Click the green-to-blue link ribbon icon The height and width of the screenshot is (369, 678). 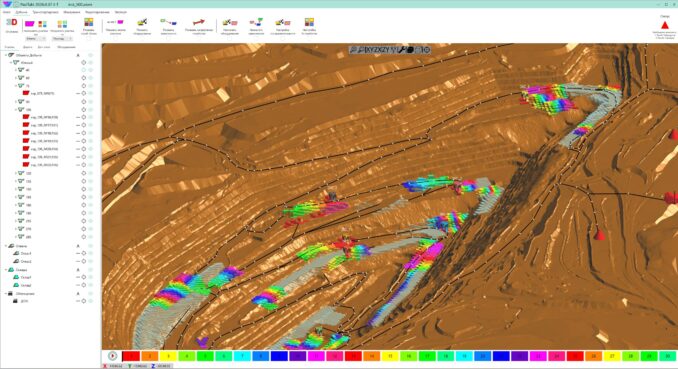coord(168,22)
